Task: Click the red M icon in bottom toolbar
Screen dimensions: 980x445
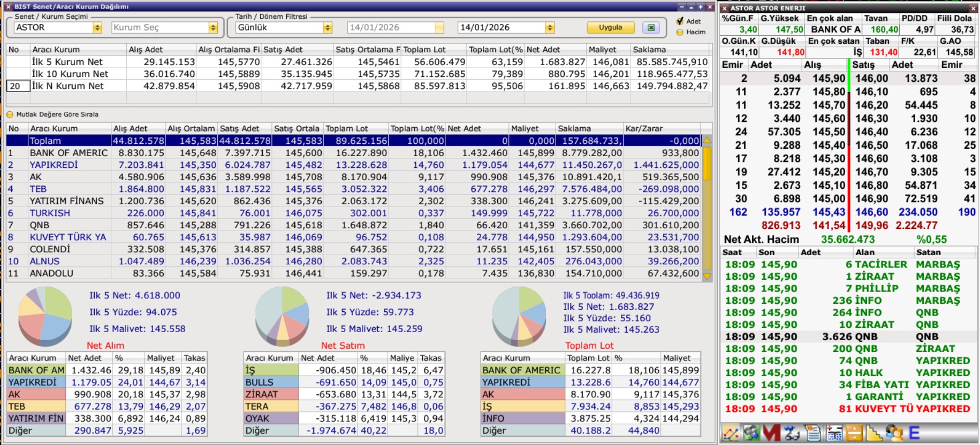Action: [771, 433]
